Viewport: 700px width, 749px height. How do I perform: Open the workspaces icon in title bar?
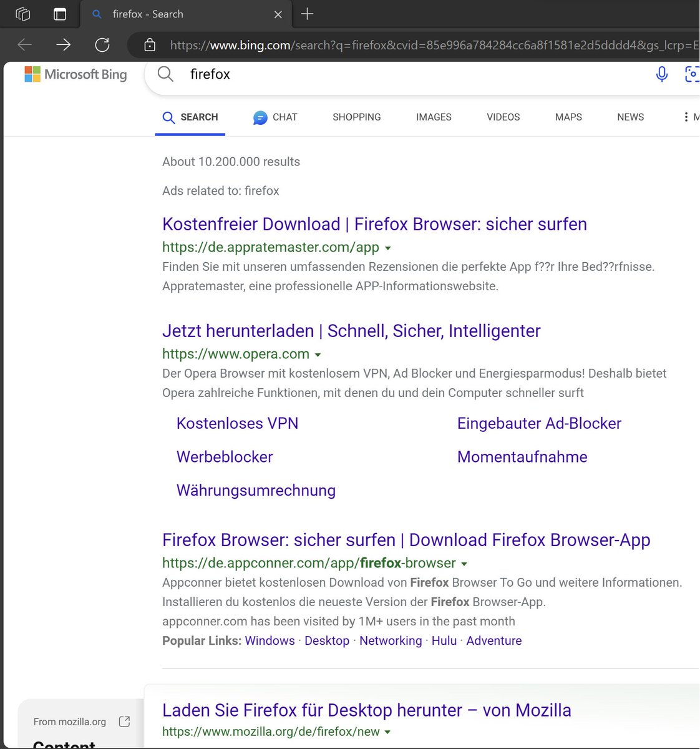23,14
